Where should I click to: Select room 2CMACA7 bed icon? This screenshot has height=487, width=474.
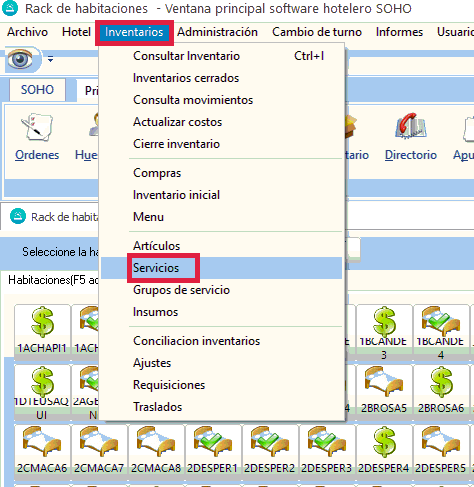coord(99,442)
